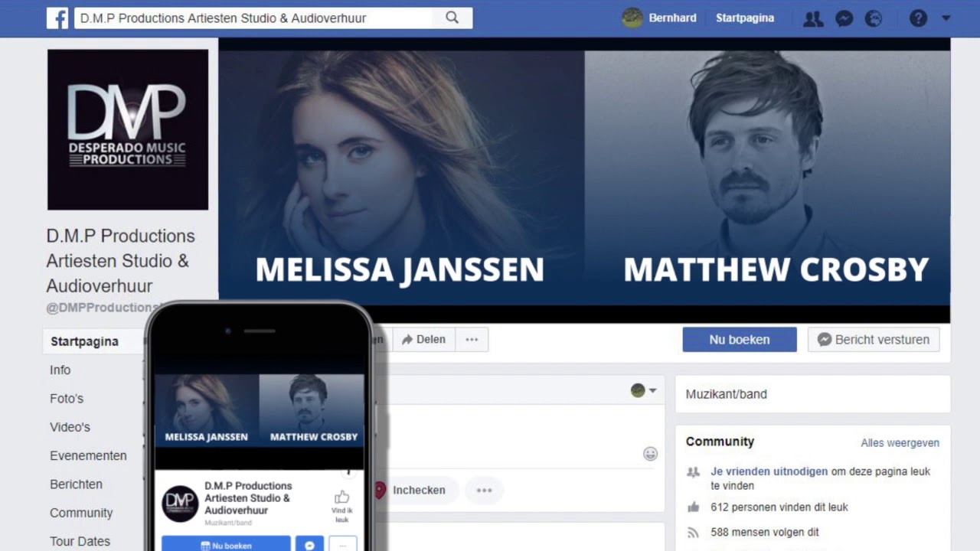Select Startpagina in the page sidebar
Screen dimensions: 980x551
click(84, 341)
